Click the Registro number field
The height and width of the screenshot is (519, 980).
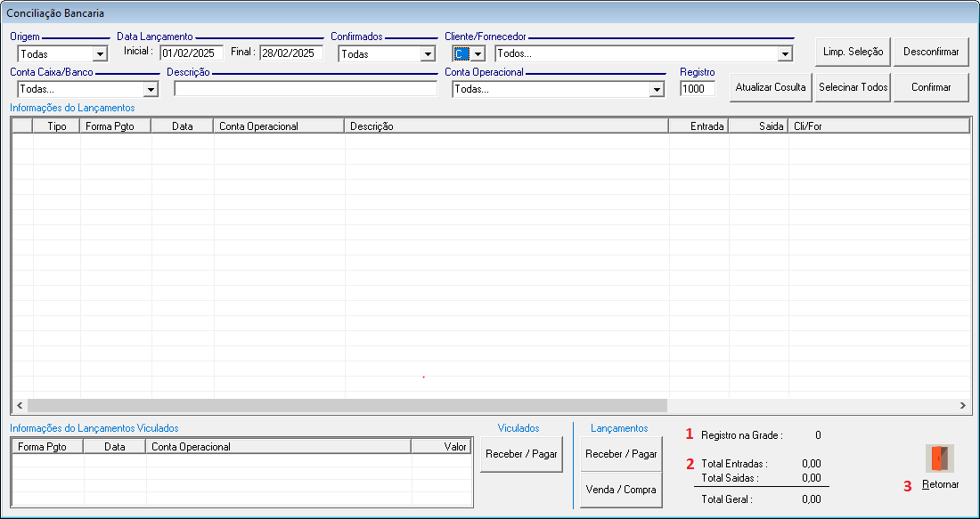[x=697, y=89]
